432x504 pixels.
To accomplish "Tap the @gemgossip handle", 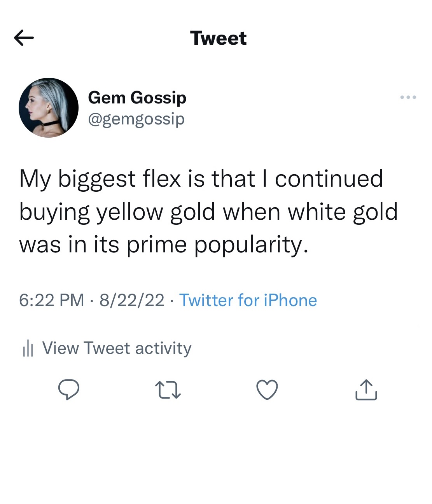I will point(136,119).
